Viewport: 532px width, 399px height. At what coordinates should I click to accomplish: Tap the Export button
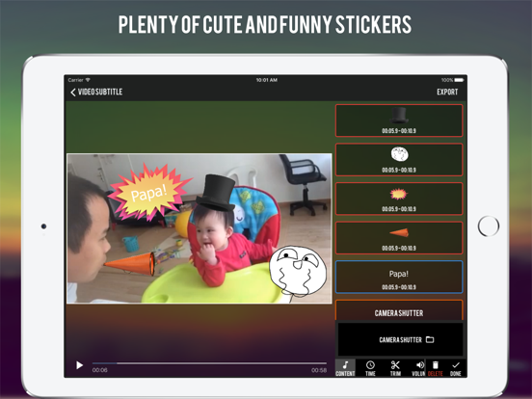447,92
